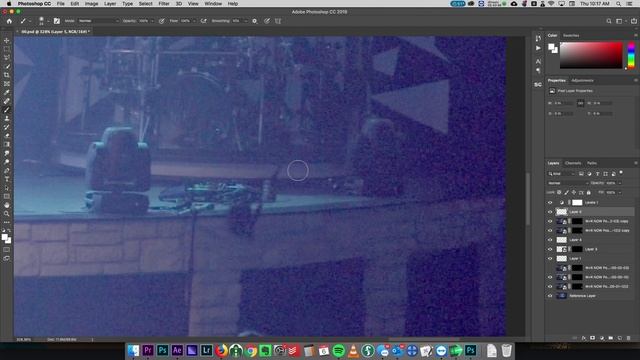Viewport: 640px width, 360px height.
Task: Click the hue spectrum strip
Action: (x=631, y=55)
